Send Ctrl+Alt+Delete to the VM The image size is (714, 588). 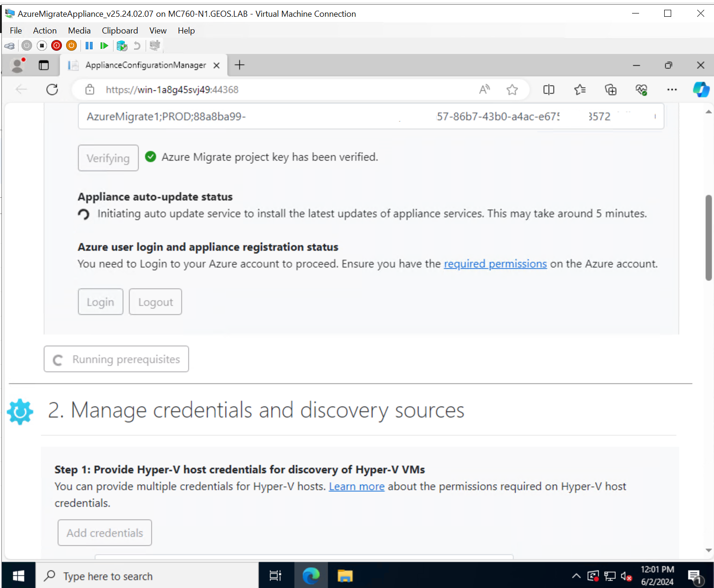pyautogui.click(x=9, y=46)
